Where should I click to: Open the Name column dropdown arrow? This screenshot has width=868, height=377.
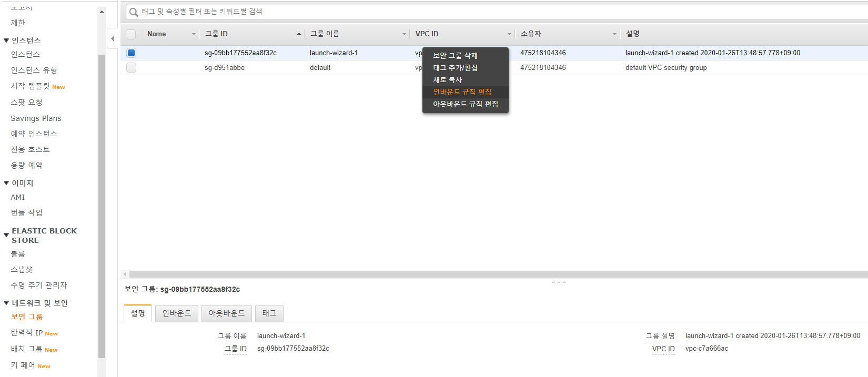pos(194,34)
